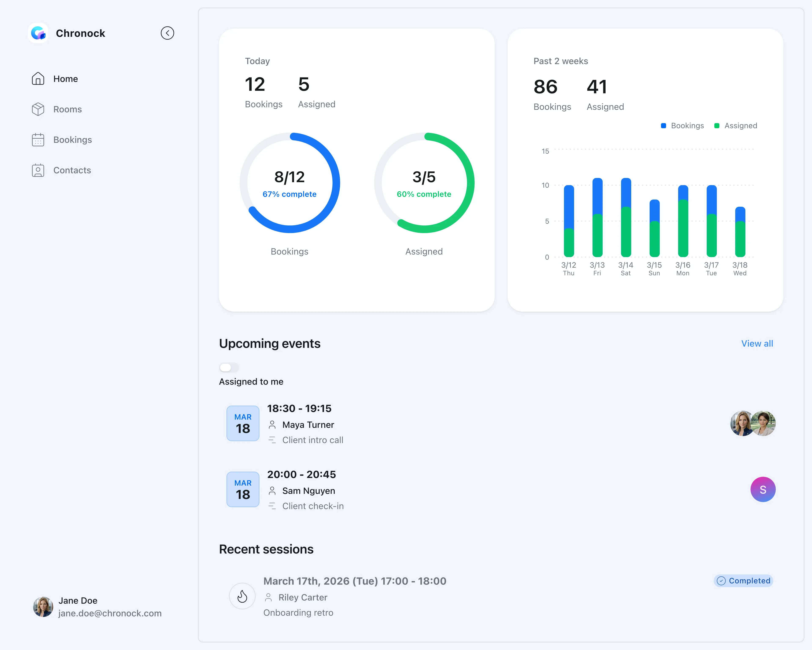Click the 3/15 Sun chart bar
The height and width of the screenshot is (650, 812).
point(655,228)
